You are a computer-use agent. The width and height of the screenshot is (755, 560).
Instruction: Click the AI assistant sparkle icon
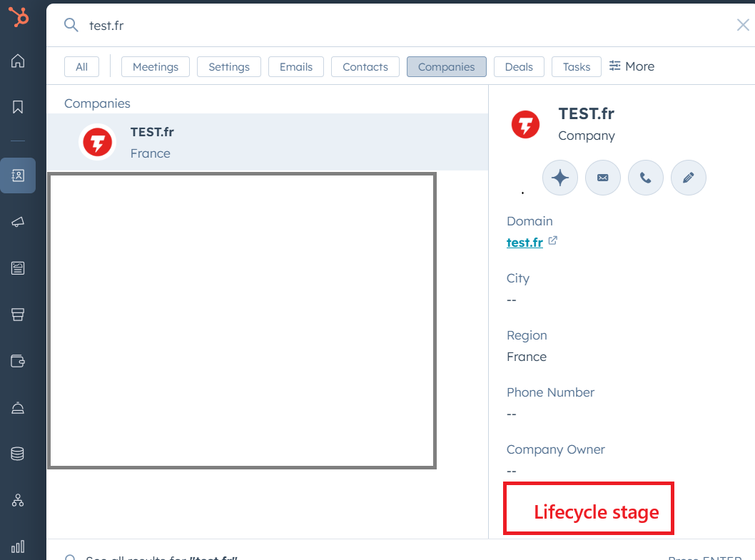[x=559, y=178]
